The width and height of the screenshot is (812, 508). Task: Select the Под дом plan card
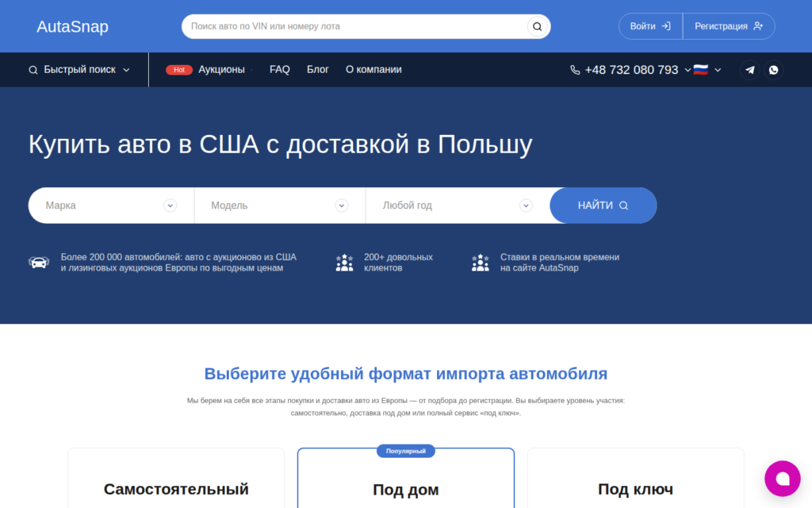pos(406,479)
